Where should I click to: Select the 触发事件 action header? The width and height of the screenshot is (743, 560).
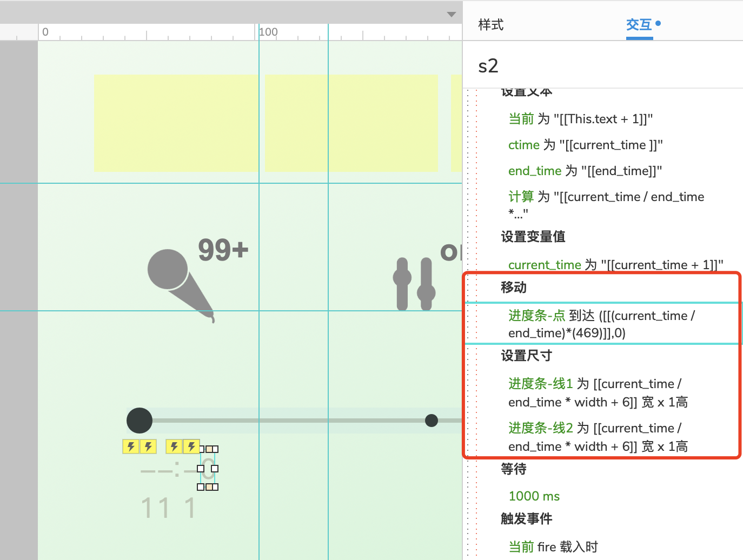[x=527, y=519]
